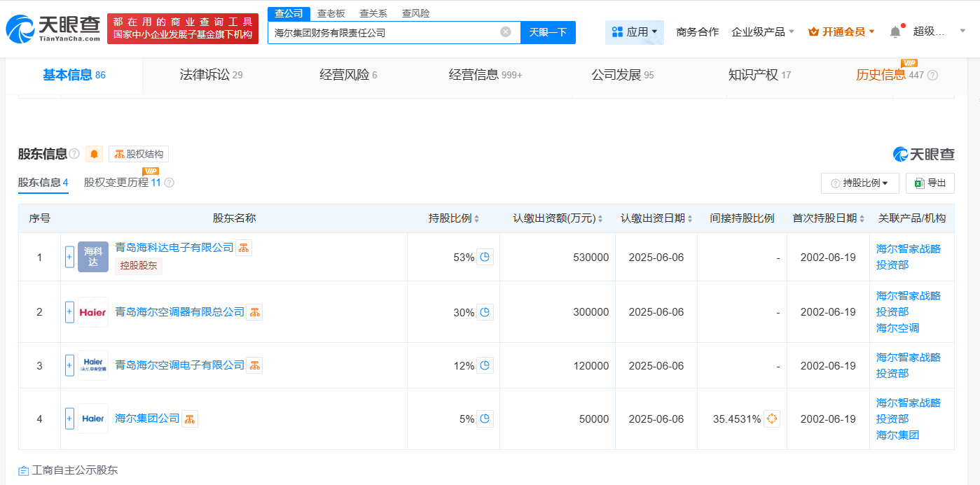The height and width of the screenshot is (485, 980).
Task: Switch to the 基本信息 tab
Action: pos(74,75)
